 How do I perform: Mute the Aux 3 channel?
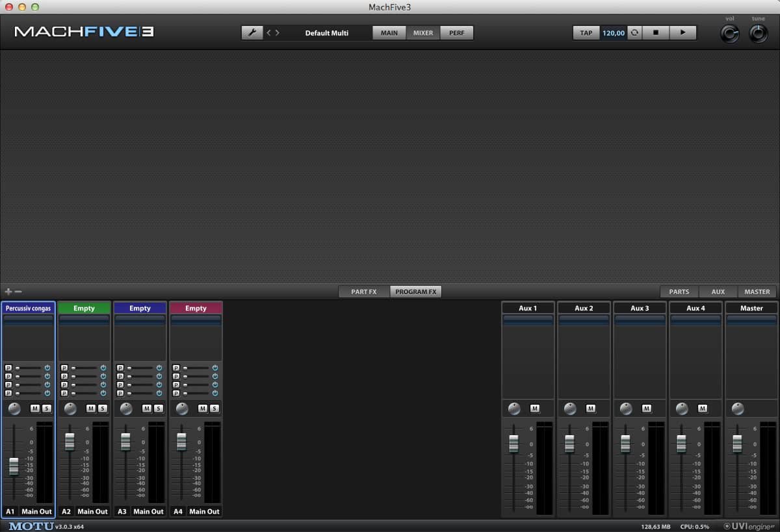pyautogui.click(x=647, y=409)
